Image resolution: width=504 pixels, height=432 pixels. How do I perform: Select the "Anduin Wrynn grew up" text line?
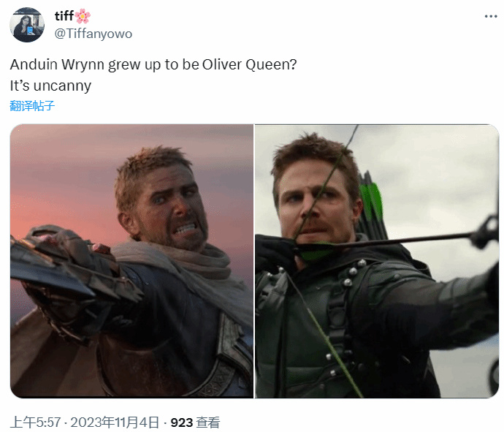tap(153, 64)
